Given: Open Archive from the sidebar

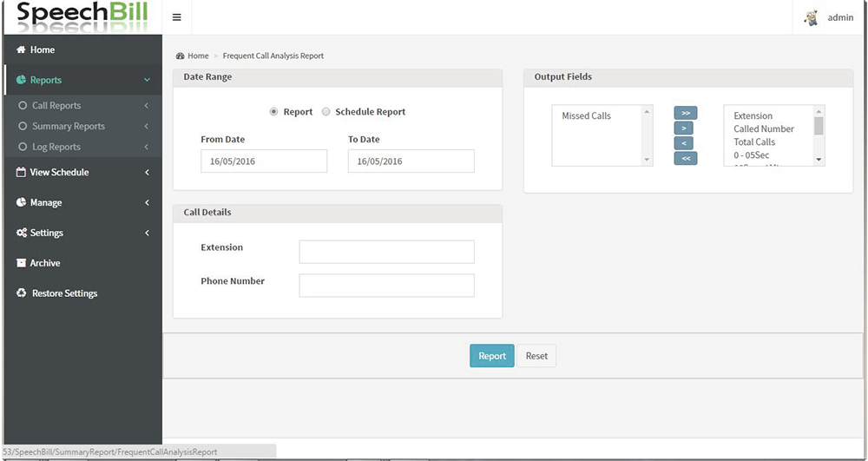Looking at the screenshot, I should (45, 263).
